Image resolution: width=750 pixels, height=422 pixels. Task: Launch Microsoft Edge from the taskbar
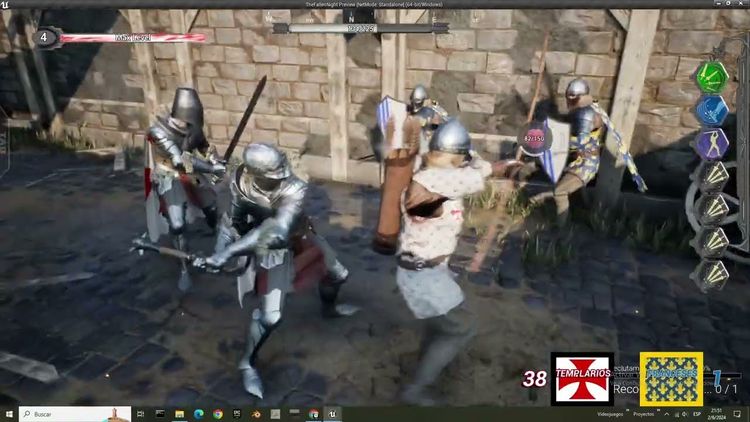199,414
